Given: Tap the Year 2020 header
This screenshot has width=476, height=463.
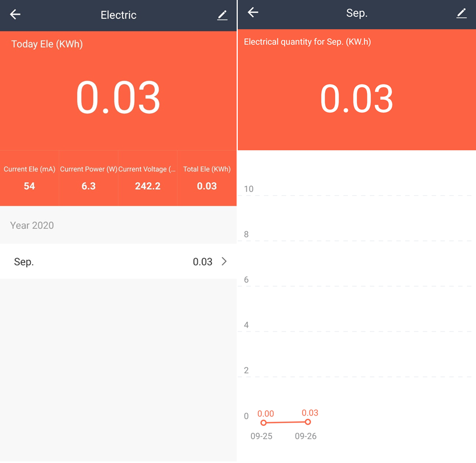Looking at the screenshot, I should (x=32, y=225).
